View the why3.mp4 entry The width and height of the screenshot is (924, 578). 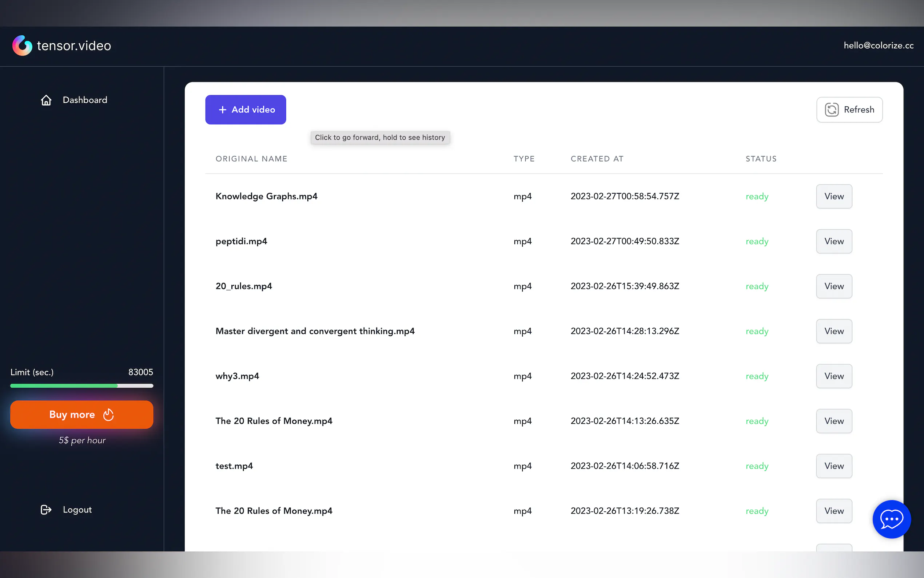(833, 376)
